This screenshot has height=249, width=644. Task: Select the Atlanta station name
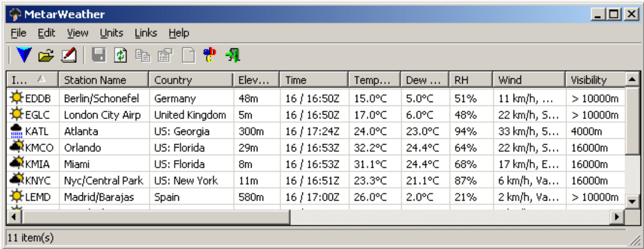click(x=81, y=131)
